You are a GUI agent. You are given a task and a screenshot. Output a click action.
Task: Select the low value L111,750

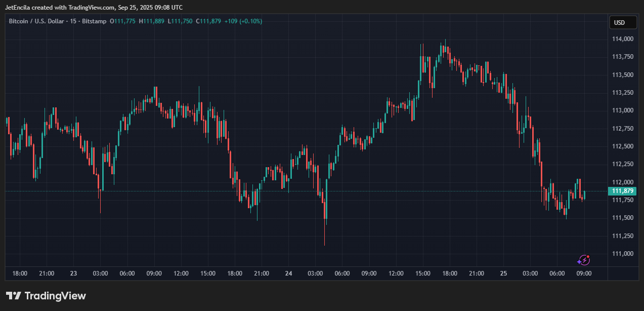[180, 21]
